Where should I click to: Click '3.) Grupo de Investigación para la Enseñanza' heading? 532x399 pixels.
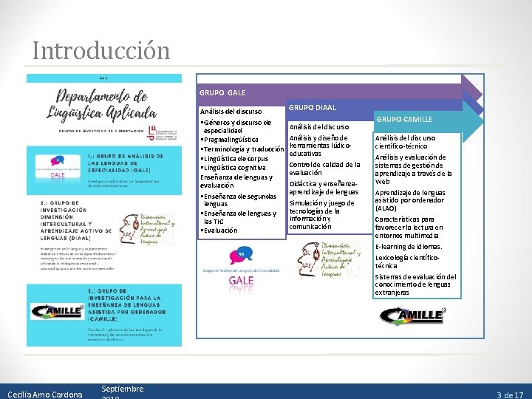[x=127, y=305]
